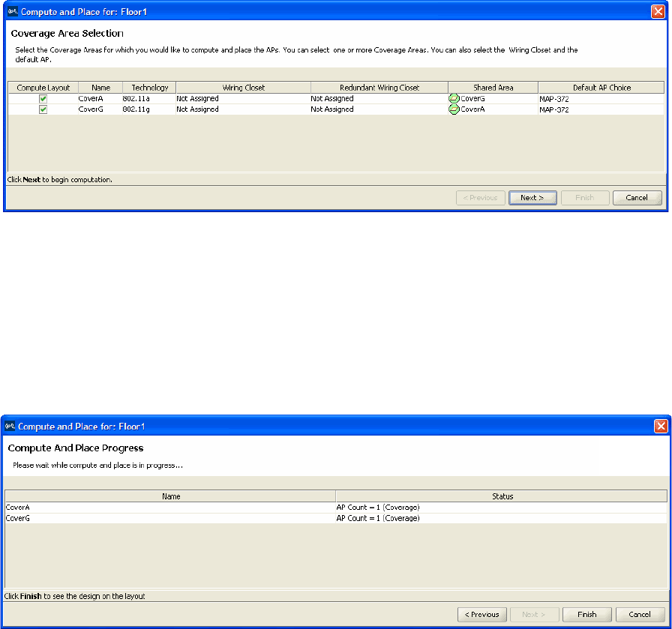Open the Redundant Wiring Closet cell for CoverG

point(379,109)
